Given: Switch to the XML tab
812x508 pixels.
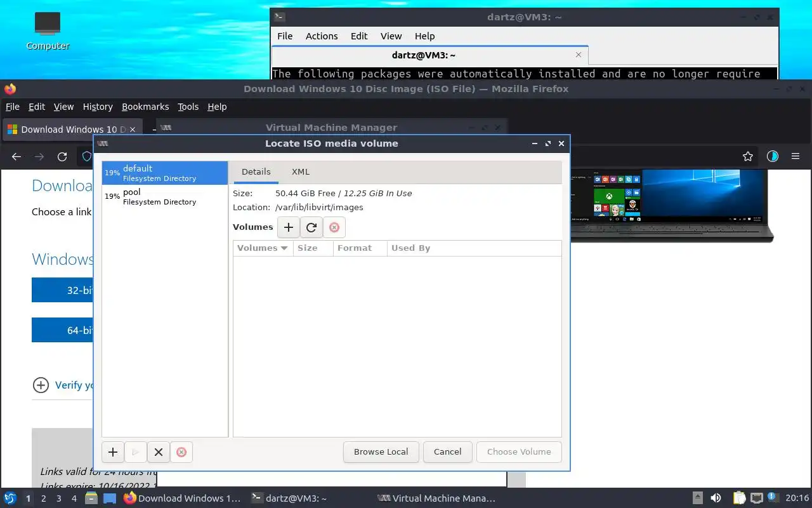Looking at the screenshot, I should (x=301, y=172).
